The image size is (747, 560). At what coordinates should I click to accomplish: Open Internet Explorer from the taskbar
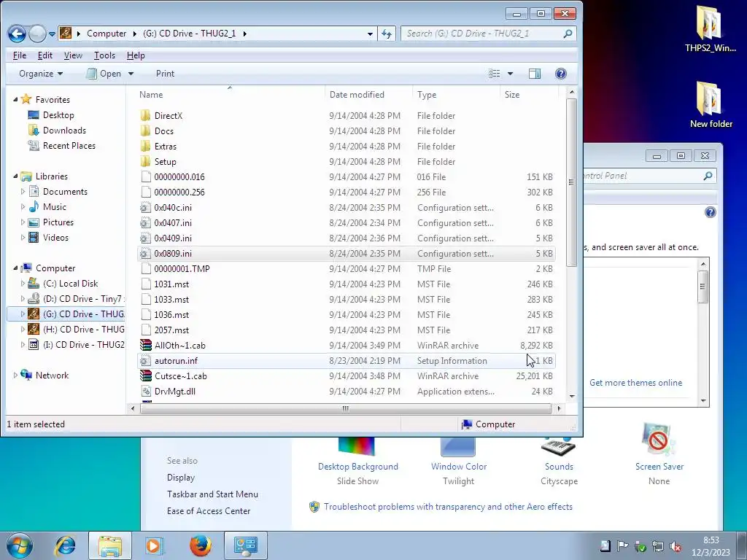pos(66,545)
